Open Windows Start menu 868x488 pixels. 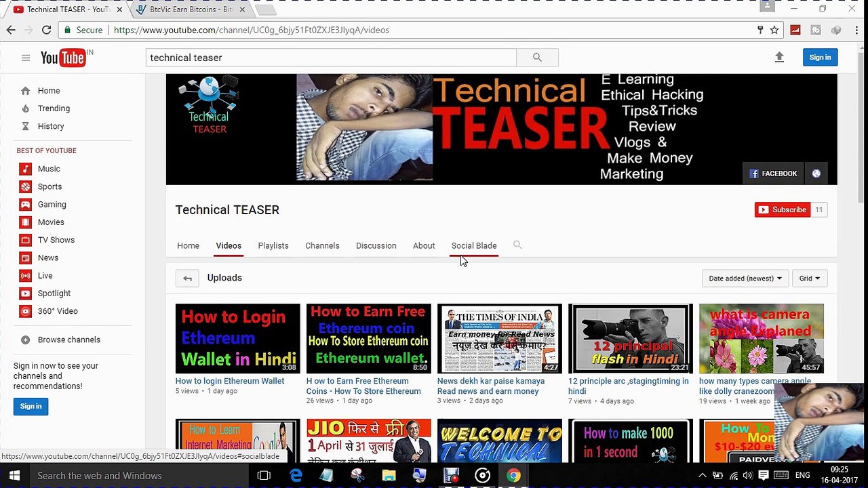coord(14,476)
